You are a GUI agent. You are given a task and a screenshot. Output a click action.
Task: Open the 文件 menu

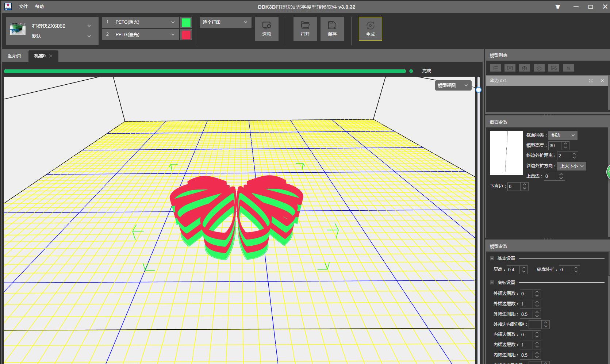(23, 7)
